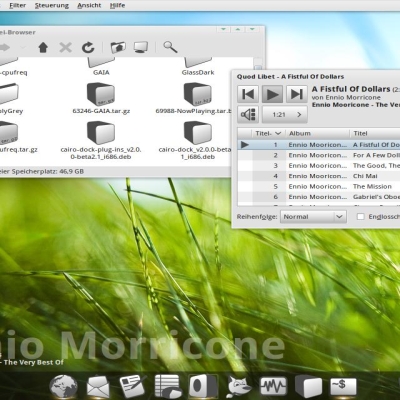Viewport: 400px width, 400px height.
Task: Open back button history dropdown arrow
Action: [x=23, y=47]
